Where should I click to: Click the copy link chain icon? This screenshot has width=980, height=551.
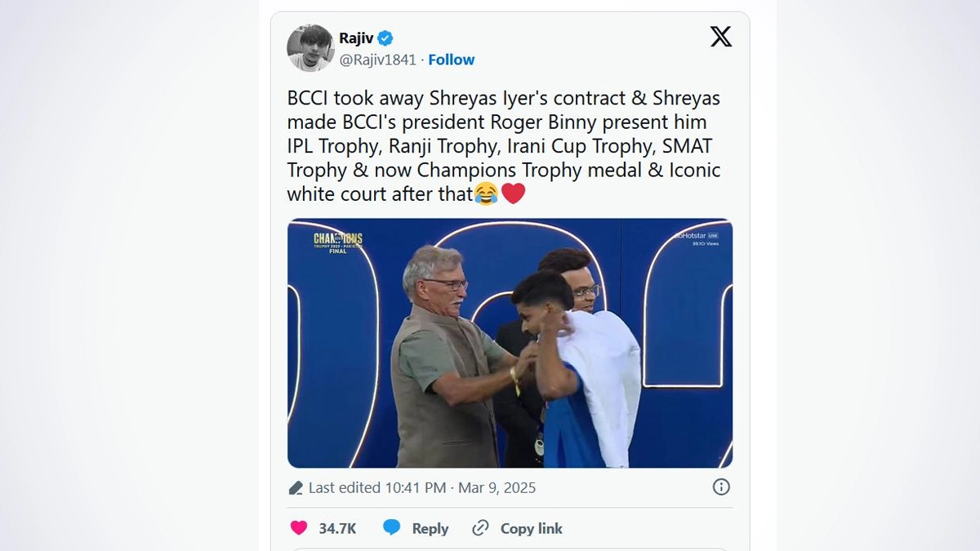(481, 528)
